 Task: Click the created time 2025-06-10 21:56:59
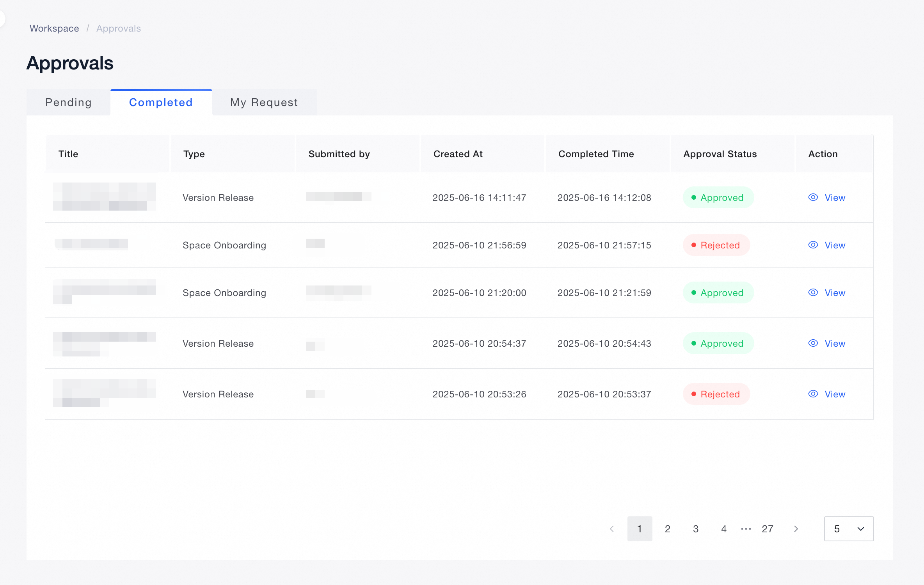coord(479,245)
